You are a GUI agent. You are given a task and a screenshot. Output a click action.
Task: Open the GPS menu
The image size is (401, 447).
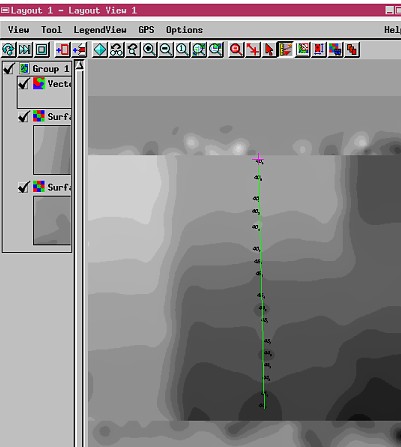146,30
